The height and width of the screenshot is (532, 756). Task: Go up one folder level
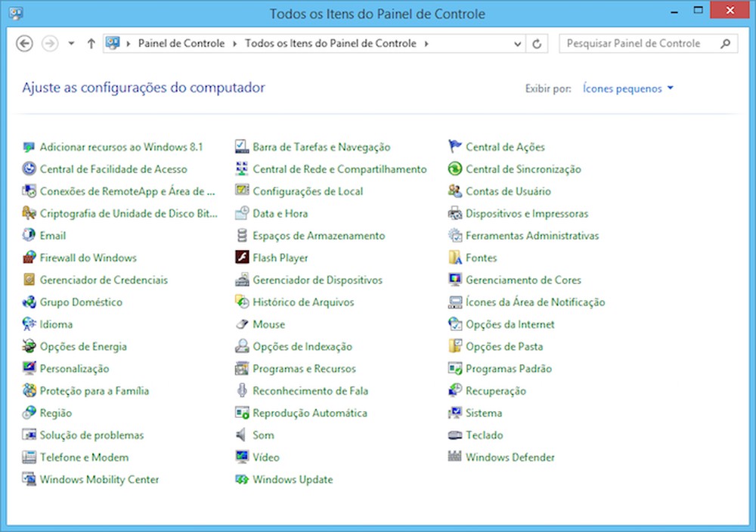click(91, 43)
